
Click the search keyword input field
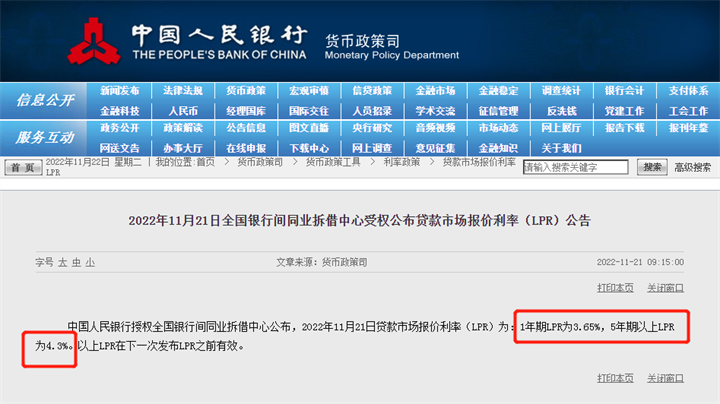(x=576, y=167)
